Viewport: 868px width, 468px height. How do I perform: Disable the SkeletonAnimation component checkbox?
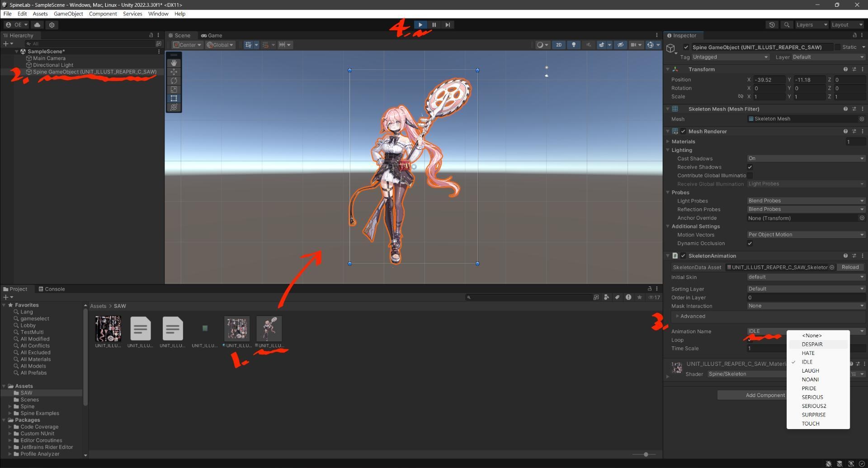683,255
